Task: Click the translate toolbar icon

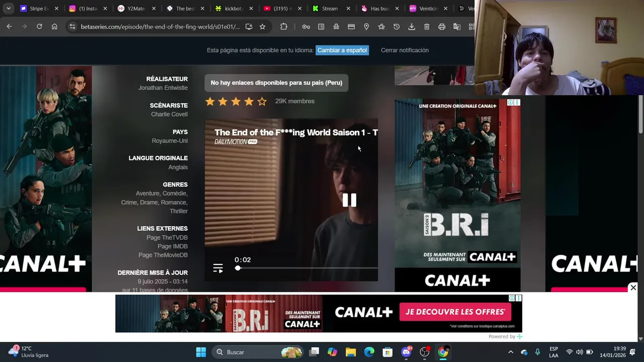Action: pyautogui.click(x=457, y=27)
